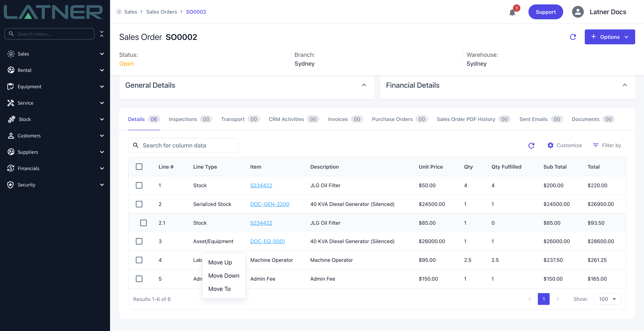Click the user avatar icon
644x331 pixels.
578,12
